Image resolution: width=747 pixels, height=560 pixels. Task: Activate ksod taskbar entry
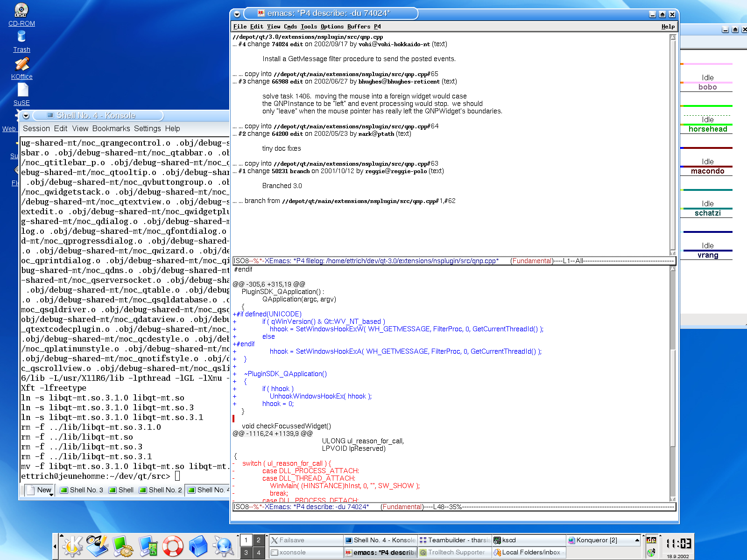coord(529,540)
